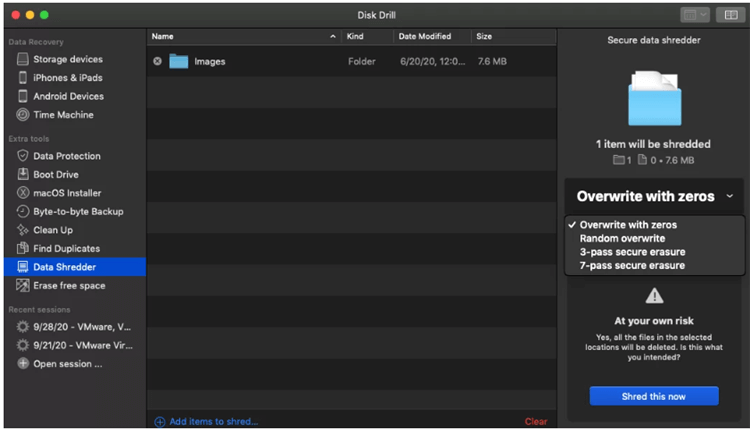Remove the Images folder from shred list
Viewport: 750px width, 430px height.
tap(157, 62)
